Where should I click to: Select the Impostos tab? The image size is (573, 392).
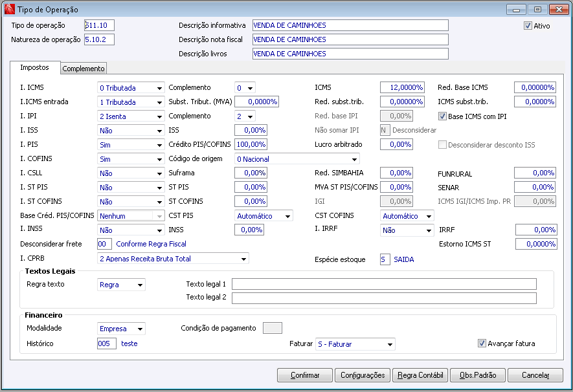tap(34, 68)
